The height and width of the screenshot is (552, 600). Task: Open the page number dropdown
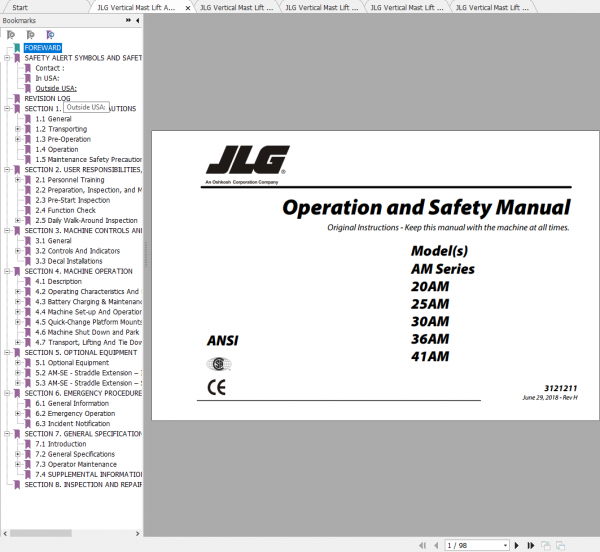pyautogui.click(x=505, y=545)
